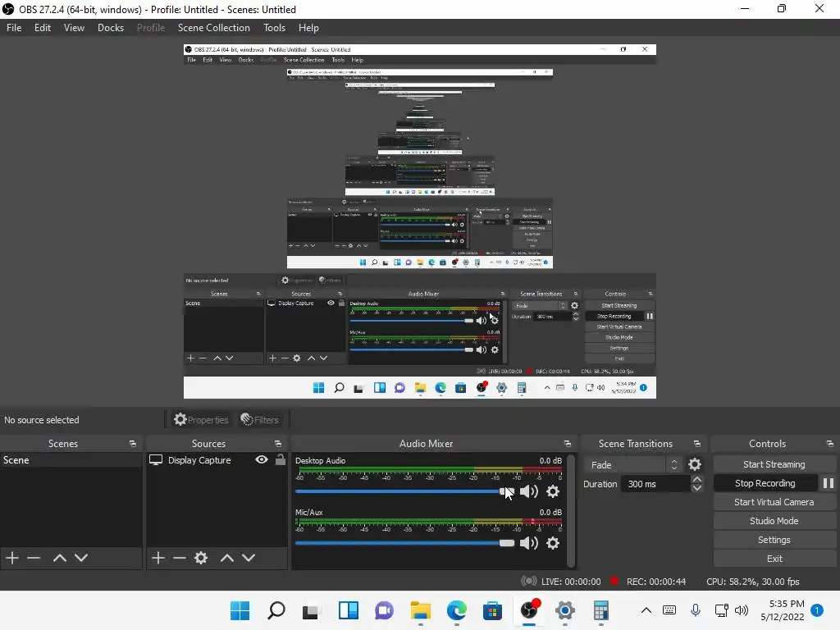Image resolution: width=840 pixels, height=630 pixels.
Task: Pop out the Sources dock
Action: pos(278,444)
